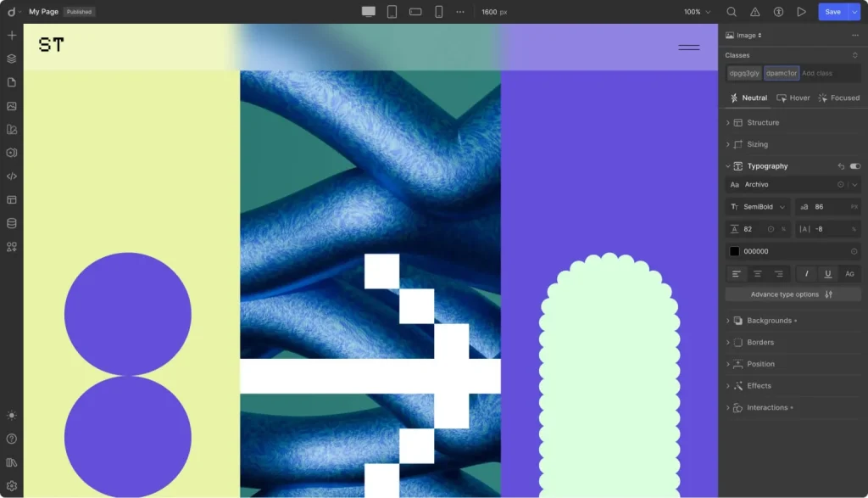
Task: Toggle italic text style
Action: click(x=806, y=274)
